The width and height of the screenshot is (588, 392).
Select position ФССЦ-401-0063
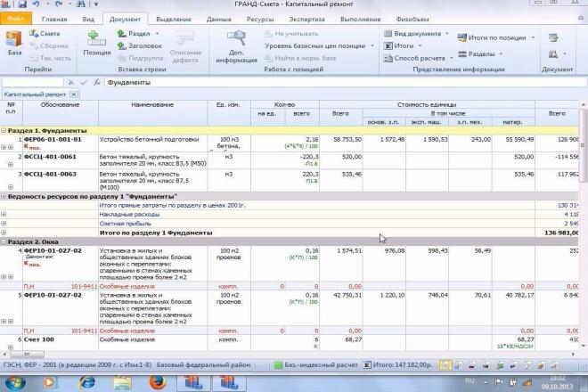pos(50,174)
